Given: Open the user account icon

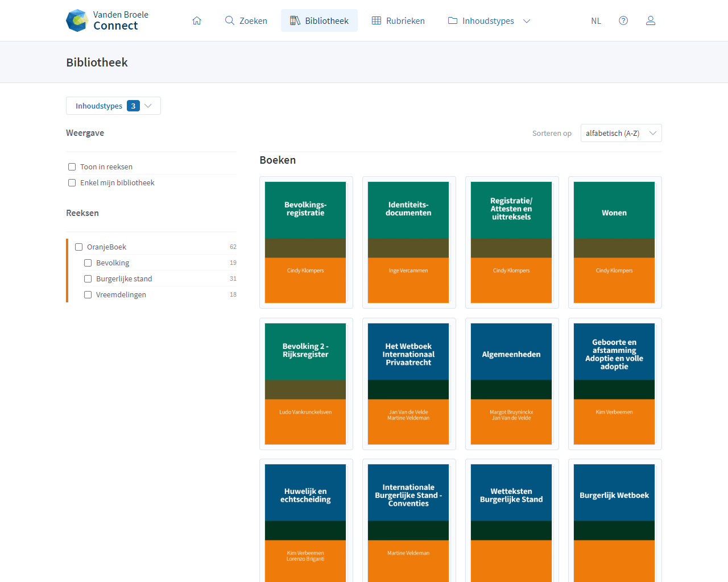Looking at the screenshot, I should (651, 20).
